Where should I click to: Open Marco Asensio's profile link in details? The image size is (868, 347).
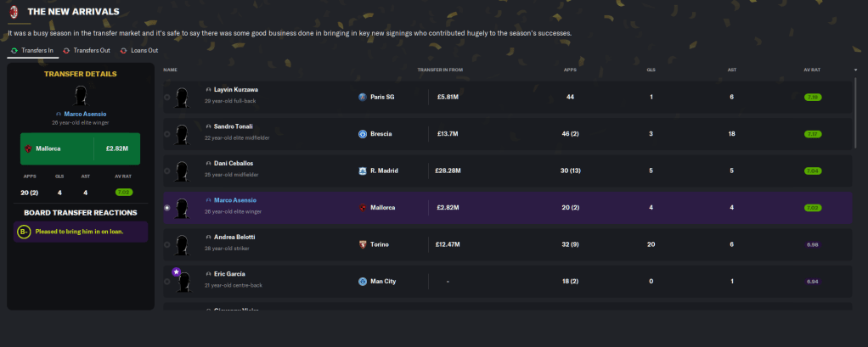[x=83, y=114]
